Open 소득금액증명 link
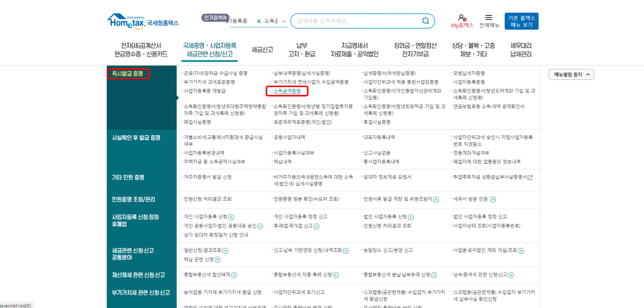The width and height of the screenshot is (644, 308). 287,91
